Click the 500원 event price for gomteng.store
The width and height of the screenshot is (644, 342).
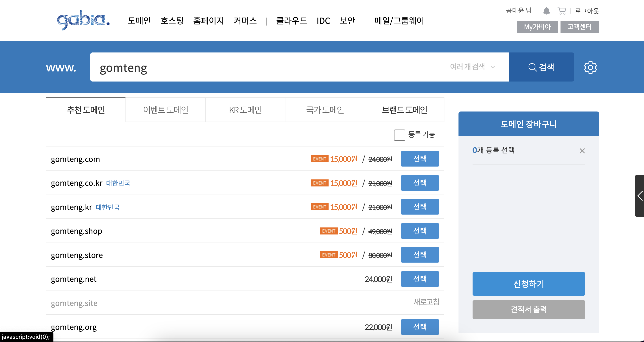[348, 255]
